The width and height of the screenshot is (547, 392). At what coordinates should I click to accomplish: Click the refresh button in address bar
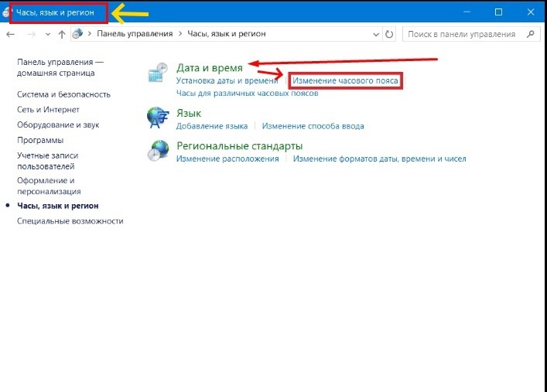pyautogui.click(x=389, y=35)
